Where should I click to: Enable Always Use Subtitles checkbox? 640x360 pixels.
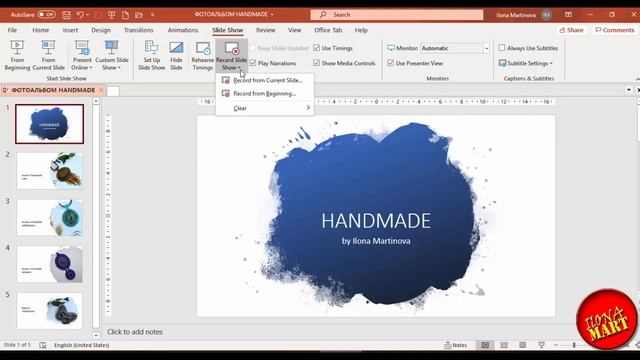[502, 48]
